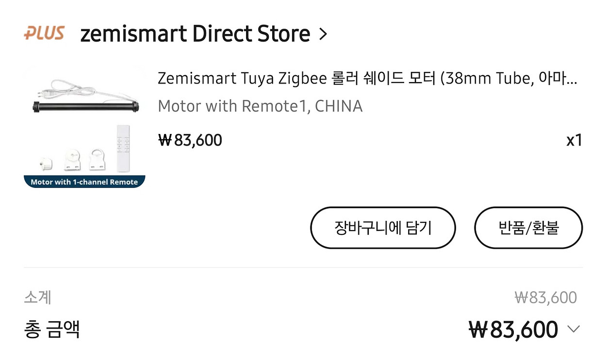Open the zemismart Direct Store page
Viewport: 607px width, 364px height.
[195, 34]
